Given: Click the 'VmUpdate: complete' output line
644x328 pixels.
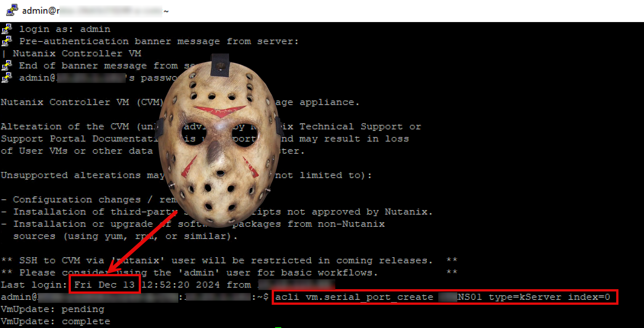Looking at the screenshot, I should click(x=55, y=321).
